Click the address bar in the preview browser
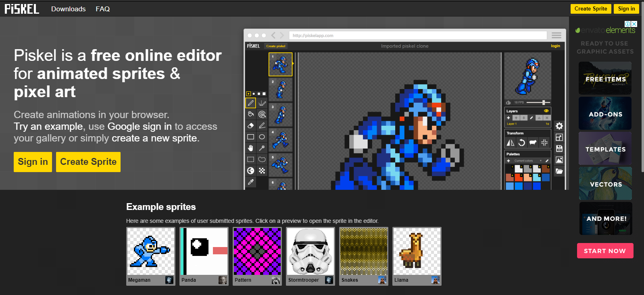Screen dimensions: 644x295 point(418,35)
